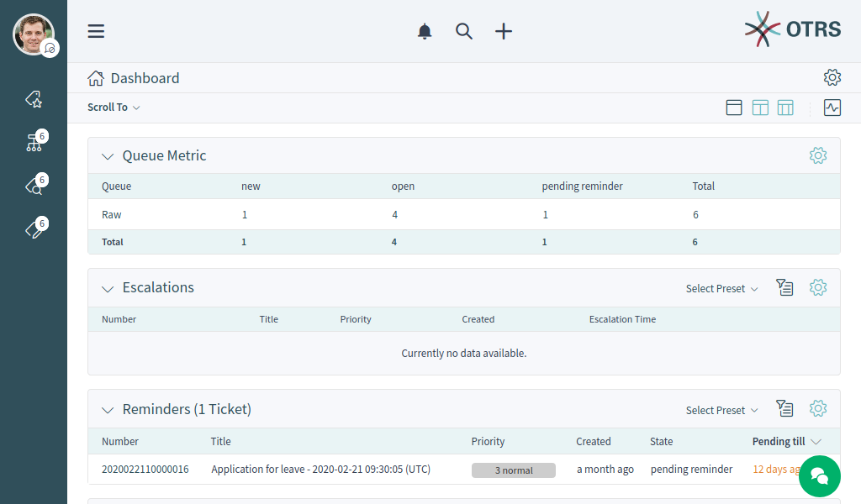Open the queue overview sidebar item
The width and height of the screenshot is (861, 504).
(x=34, y=143)
